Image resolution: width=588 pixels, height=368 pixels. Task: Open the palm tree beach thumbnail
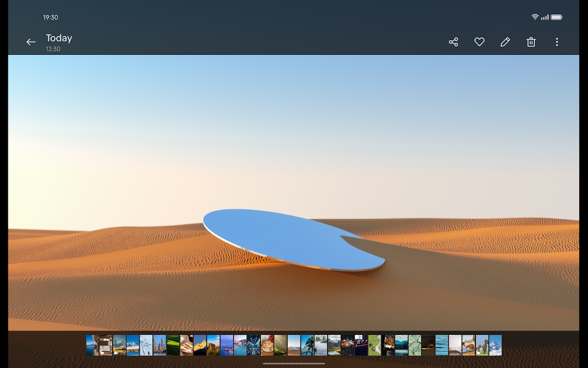pyautogui.click(x=307, y=345)
